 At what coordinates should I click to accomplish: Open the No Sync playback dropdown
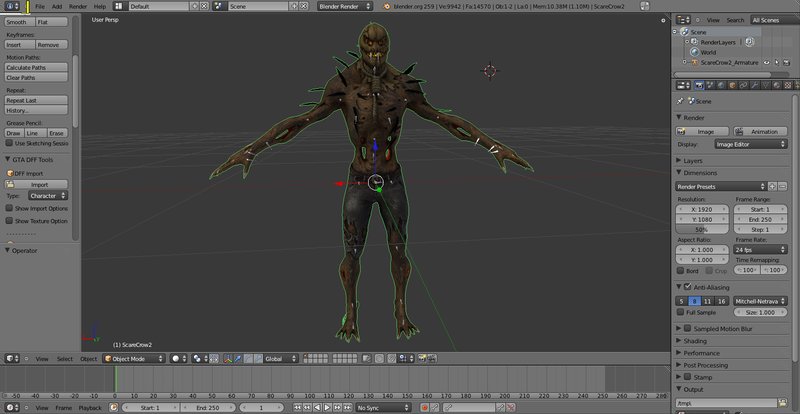click(x=383, y=407)
